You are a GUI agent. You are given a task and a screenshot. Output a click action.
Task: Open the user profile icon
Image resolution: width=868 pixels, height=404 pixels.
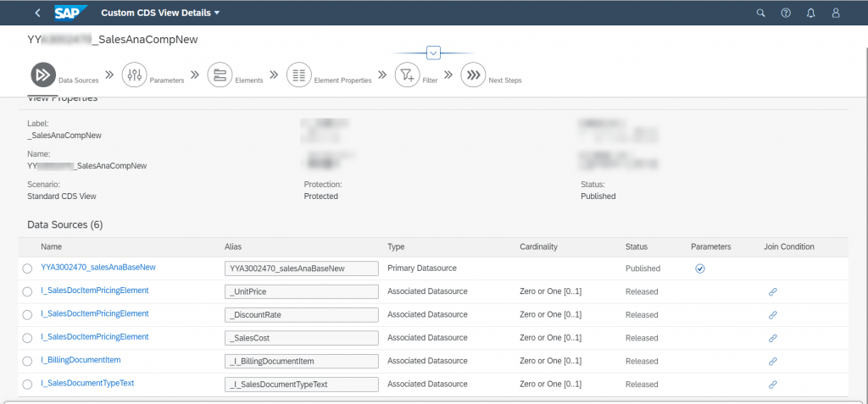click(836, 14)
